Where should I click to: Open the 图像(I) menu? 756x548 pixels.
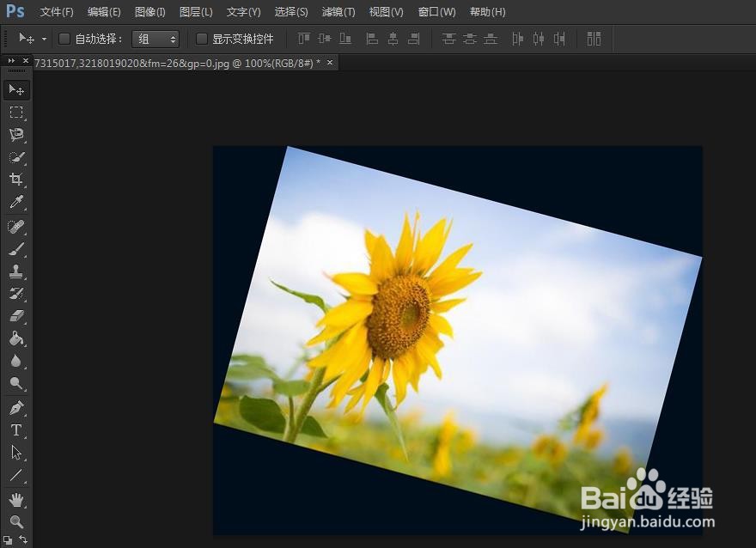[x=149, y=12]
